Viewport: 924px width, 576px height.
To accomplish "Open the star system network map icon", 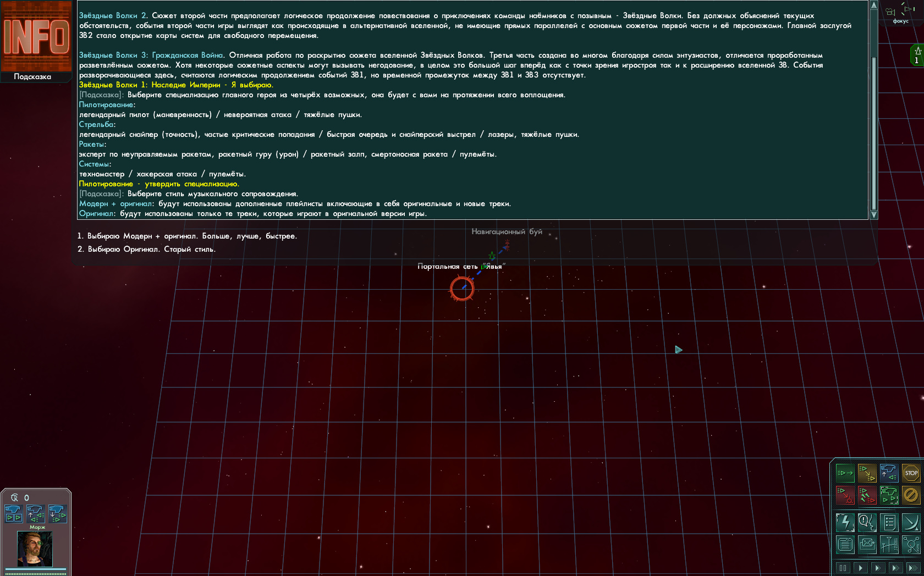I will (x=911, y=545).
